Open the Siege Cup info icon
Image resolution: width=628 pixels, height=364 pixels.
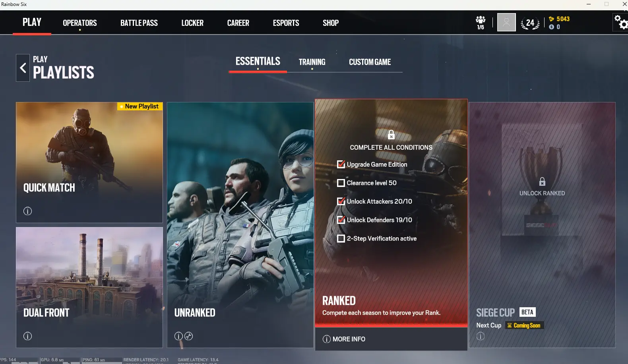click(x=481, y=336)
